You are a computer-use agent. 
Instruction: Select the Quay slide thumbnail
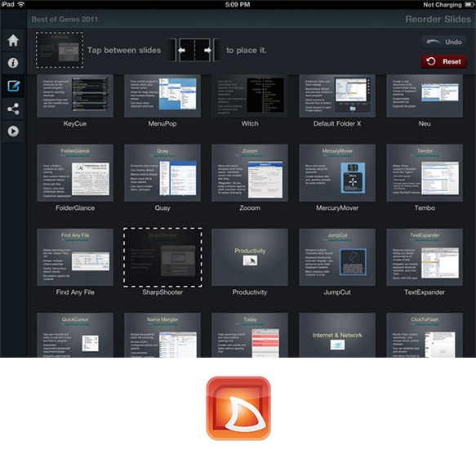(x=162, y=172)
